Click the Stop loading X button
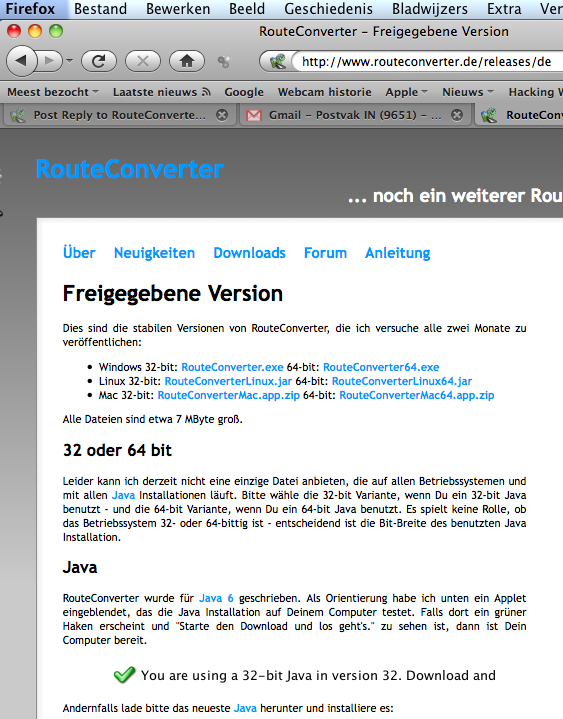The width and height of the screenshot is (563, 719). (143, 61)
